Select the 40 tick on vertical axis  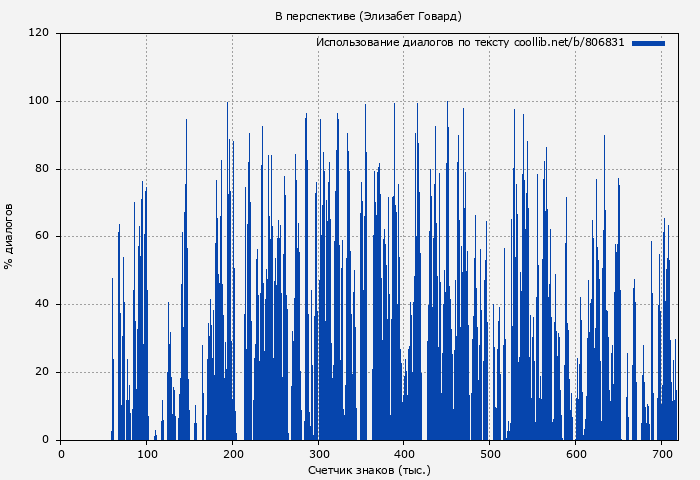[41, 304]
